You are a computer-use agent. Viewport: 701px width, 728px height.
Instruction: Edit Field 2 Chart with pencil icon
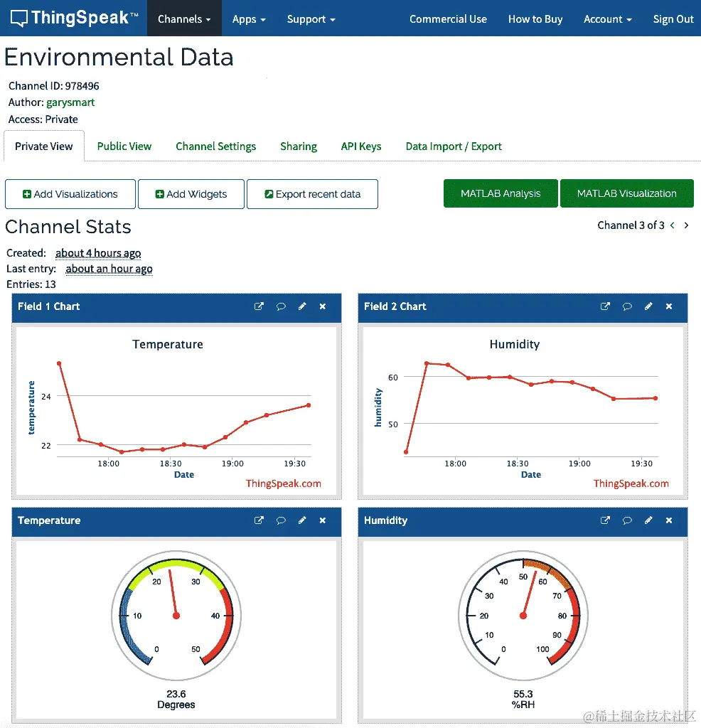648,306
